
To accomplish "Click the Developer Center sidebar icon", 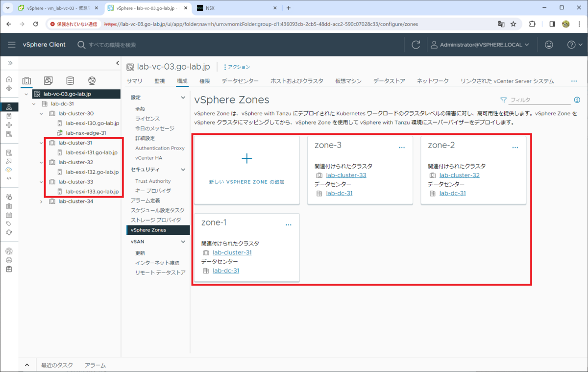I will coord(9,178).
